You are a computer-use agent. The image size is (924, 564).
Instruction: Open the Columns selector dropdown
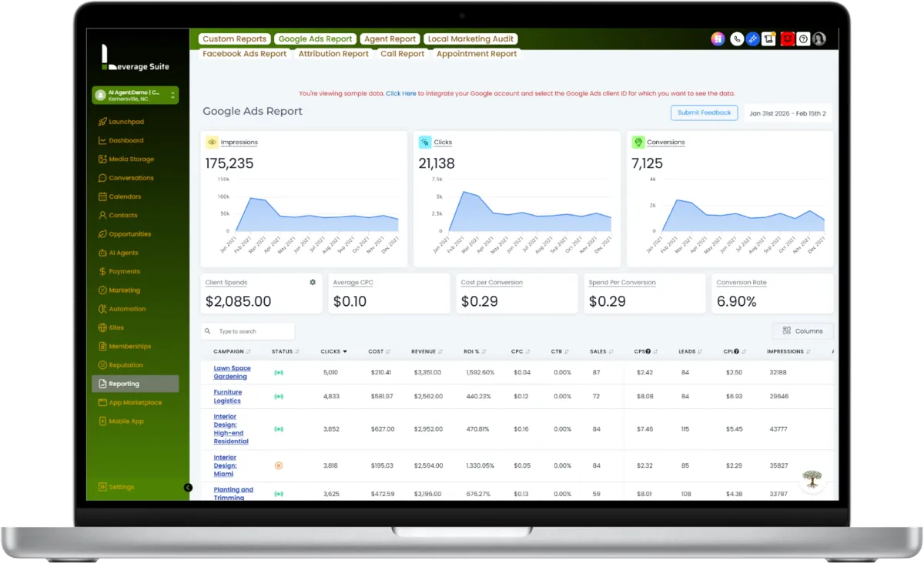(802, 331)
